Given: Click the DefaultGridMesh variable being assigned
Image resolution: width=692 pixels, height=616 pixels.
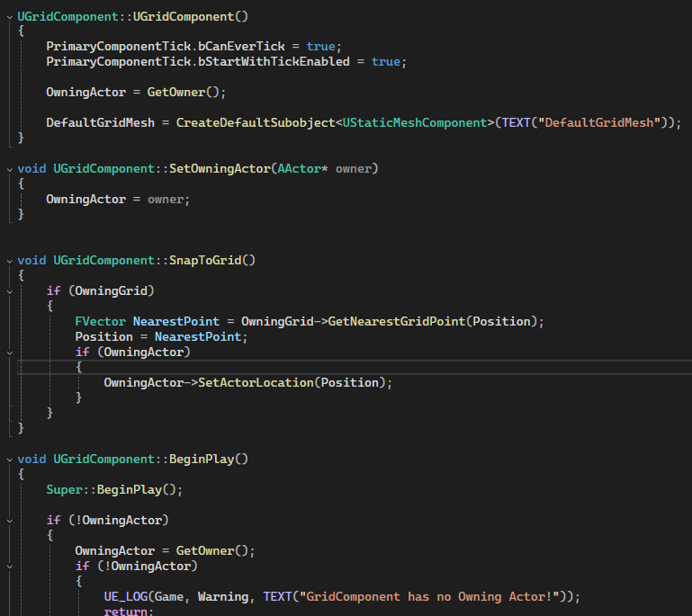Looking at the screenshot, I should tap(100, 122).
